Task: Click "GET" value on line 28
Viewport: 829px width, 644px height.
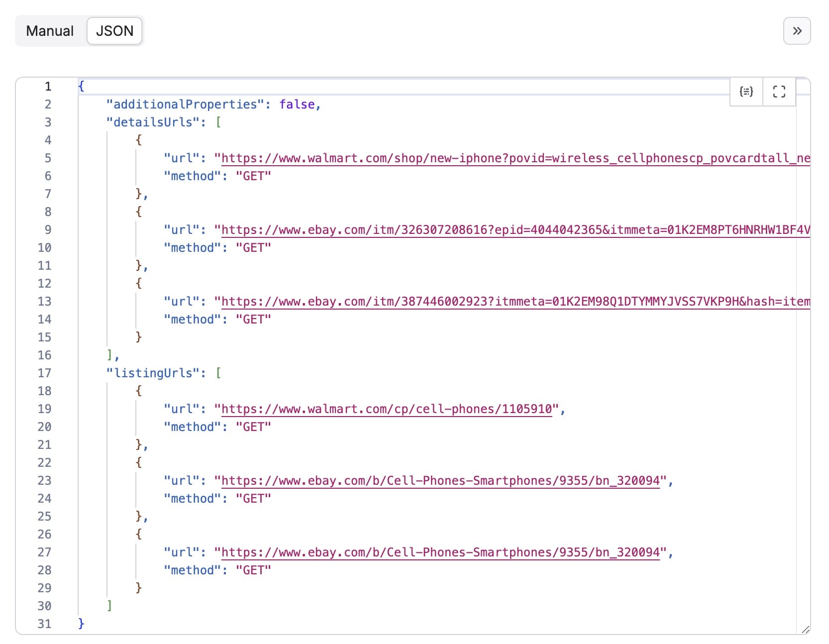Action: click(x=253, y=570)
